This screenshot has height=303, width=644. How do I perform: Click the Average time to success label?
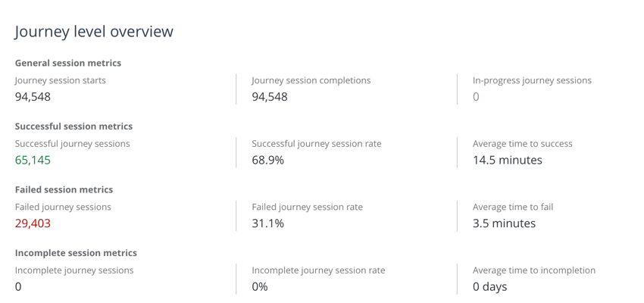[x=523, y=144]
